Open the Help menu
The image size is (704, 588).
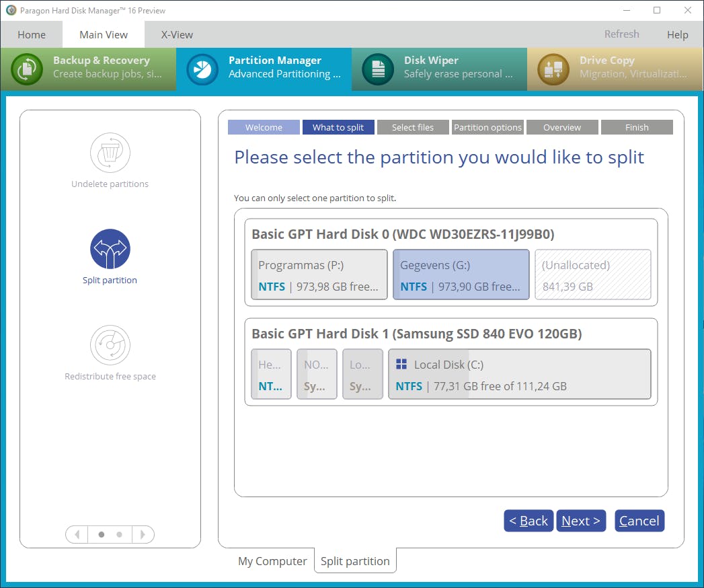coord(678,34)
